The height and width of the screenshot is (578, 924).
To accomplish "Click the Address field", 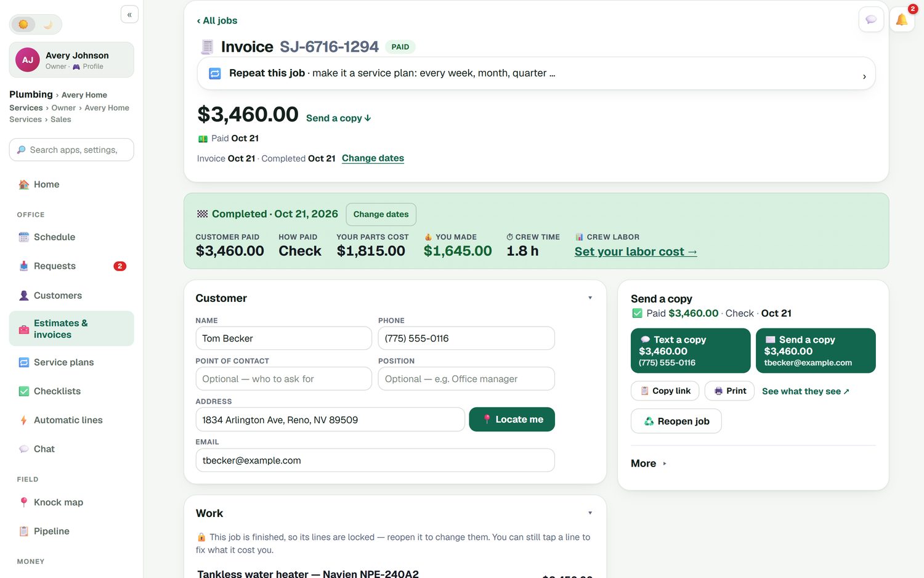I will pyautogui.click(x=330, y=420).
